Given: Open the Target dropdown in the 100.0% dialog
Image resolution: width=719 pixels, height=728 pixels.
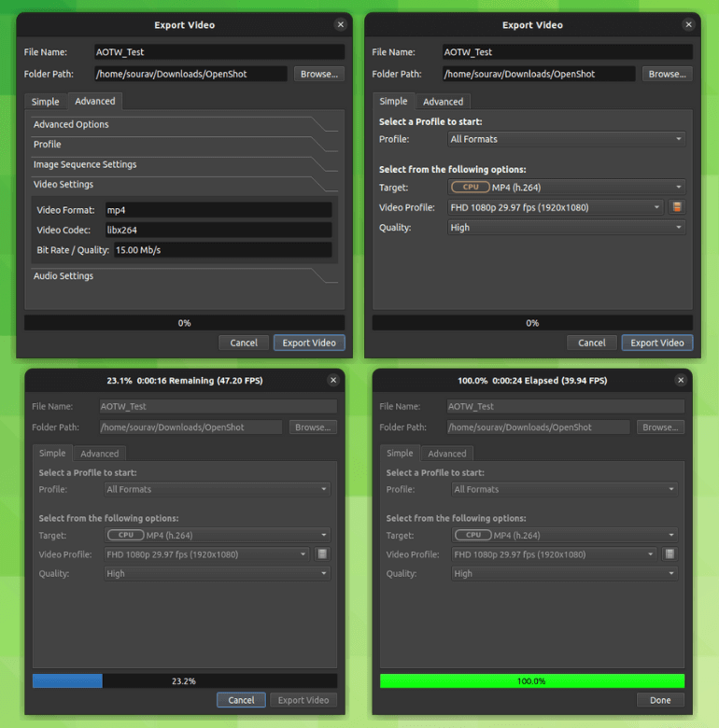Looking at the screenshot, I should 564,536.
